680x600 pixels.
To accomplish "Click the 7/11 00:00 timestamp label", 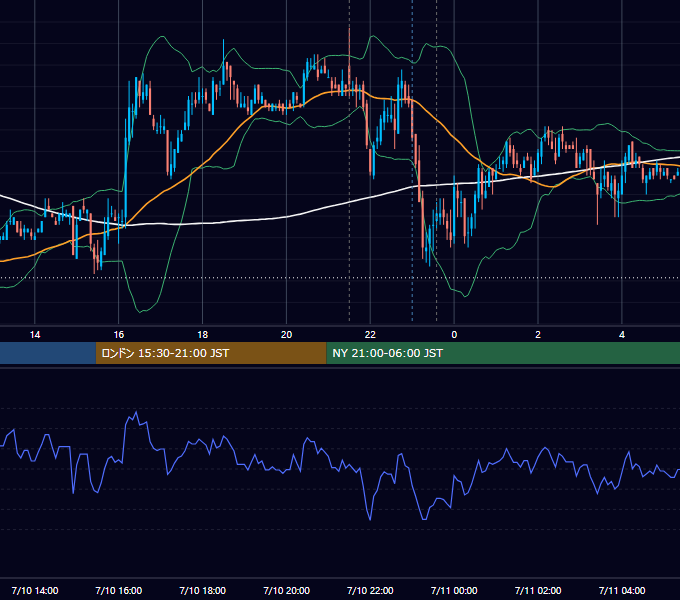I will tap(454, 590).
